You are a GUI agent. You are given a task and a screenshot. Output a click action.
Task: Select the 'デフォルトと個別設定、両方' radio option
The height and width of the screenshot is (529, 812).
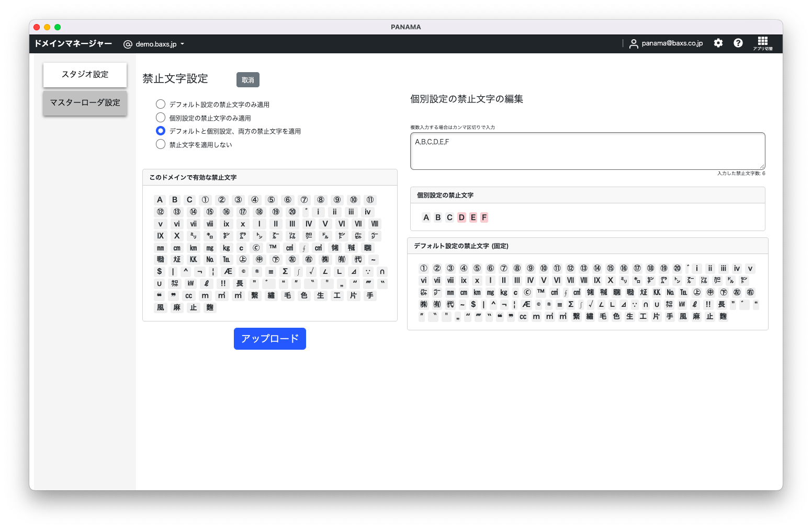coord(161,131)
